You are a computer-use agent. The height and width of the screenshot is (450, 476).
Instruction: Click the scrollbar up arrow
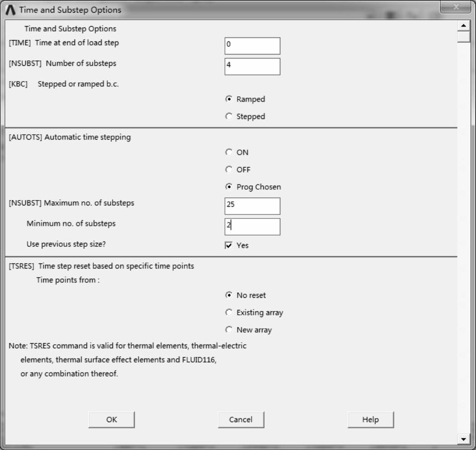pos(463,26)
